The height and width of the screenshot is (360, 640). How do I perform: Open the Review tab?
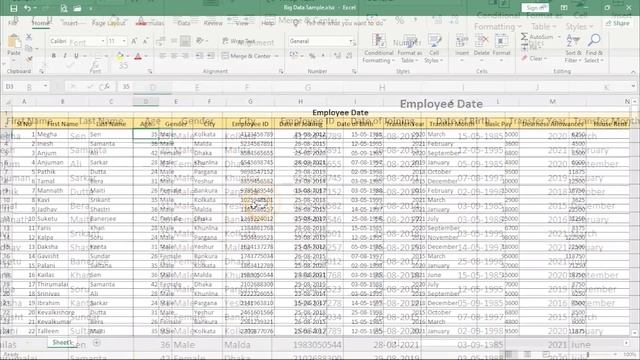[x=213, y=23]
